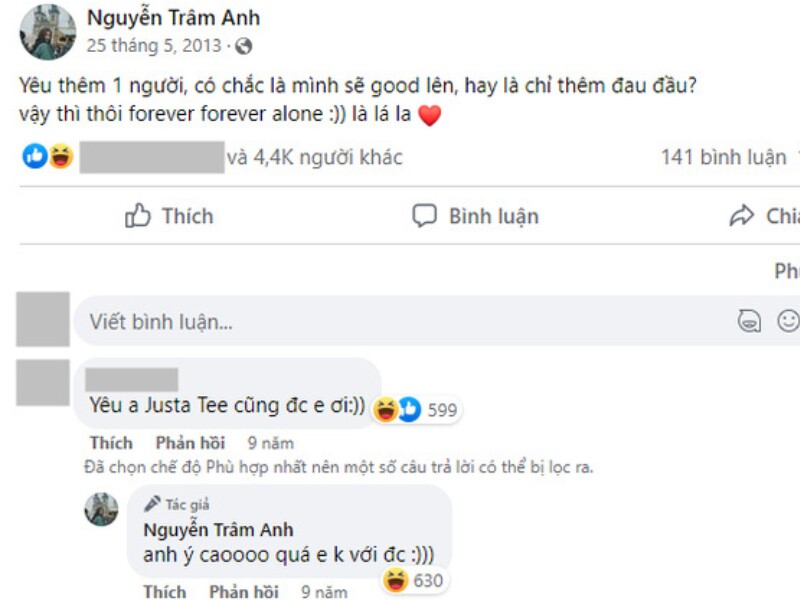Screen dimensions: 800x600
Task: Click Phản hồi under author's reply
Action: pos(243,592)
